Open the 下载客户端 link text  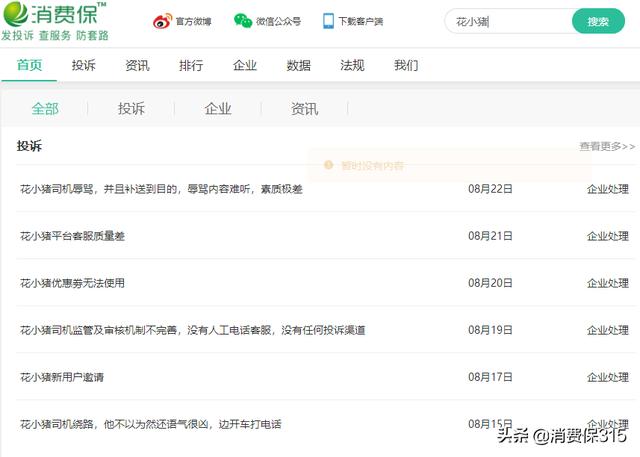tap(361, 21)
